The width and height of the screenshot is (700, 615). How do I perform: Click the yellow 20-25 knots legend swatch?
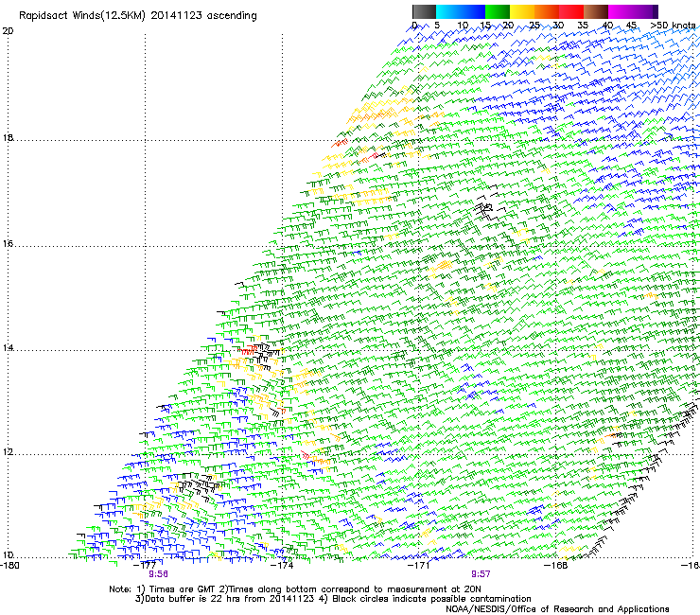coord(522,11)
